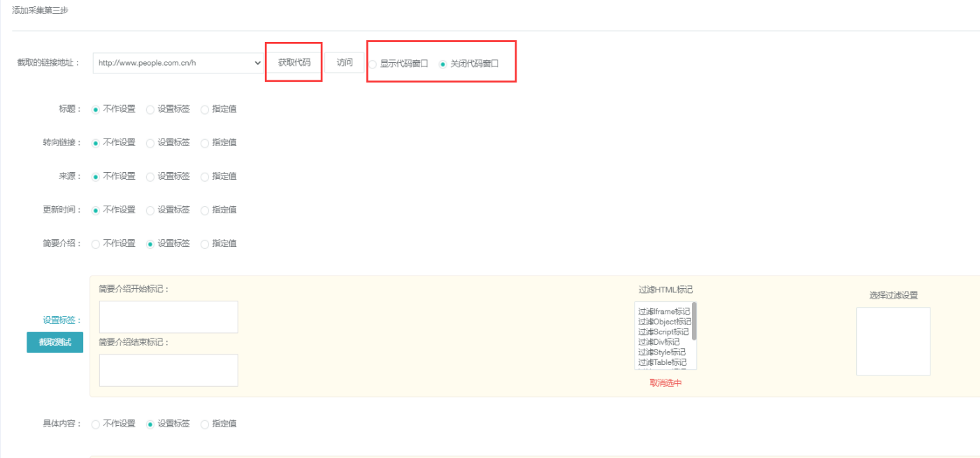The height and width of the screenshot is (458, 980).
Task: Select 过滤Iframe标记 in the filter list
Action: [663, 311]
